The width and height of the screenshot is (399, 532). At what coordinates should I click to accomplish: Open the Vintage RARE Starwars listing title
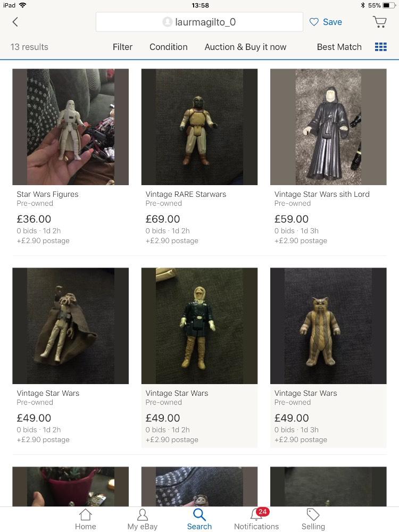point(186,194)
